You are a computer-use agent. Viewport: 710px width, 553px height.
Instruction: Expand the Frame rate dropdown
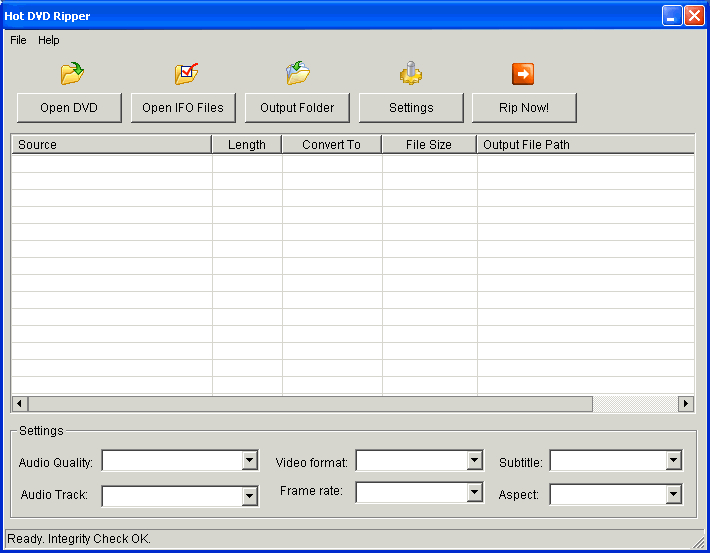[475, 492]
